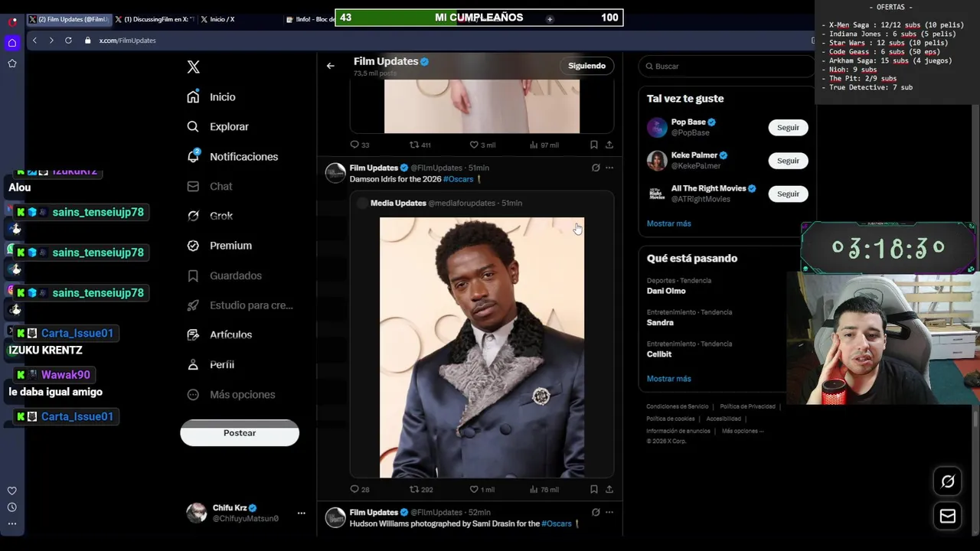This screenshot has width=980, height=551.
Task: Bookmark the post with 97 mil views
Action: 593,145
